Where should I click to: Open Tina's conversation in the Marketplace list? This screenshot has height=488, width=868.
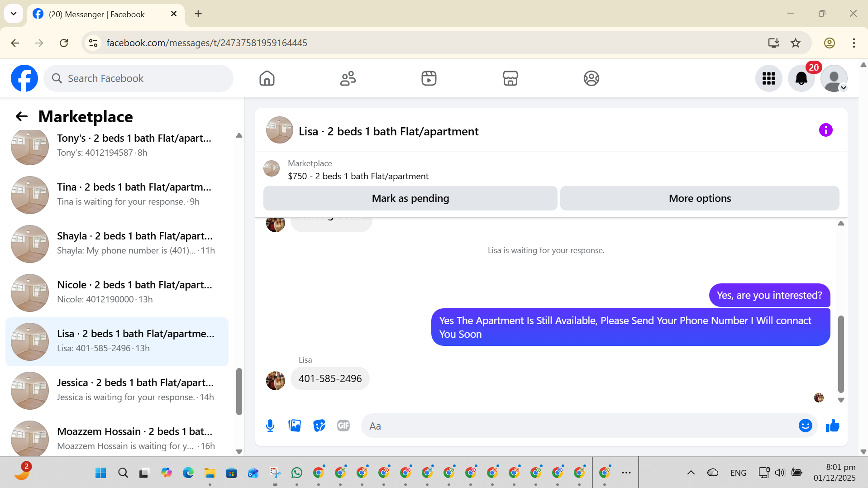coord(117,195)
